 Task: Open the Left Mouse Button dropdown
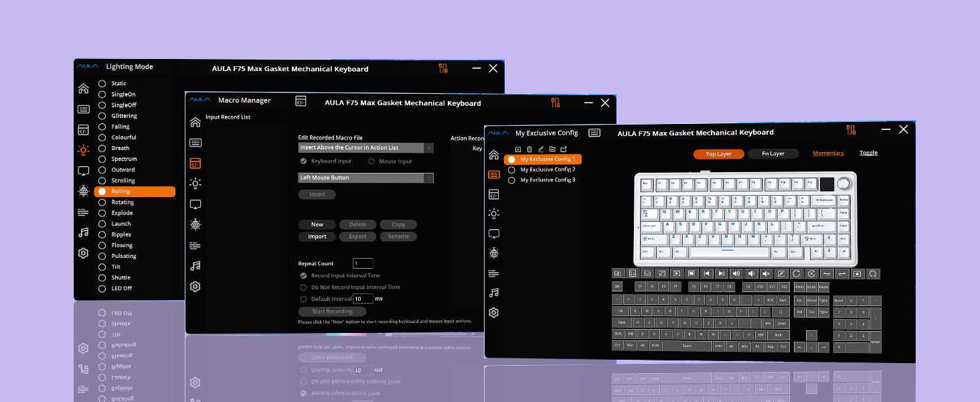point(365,178)
